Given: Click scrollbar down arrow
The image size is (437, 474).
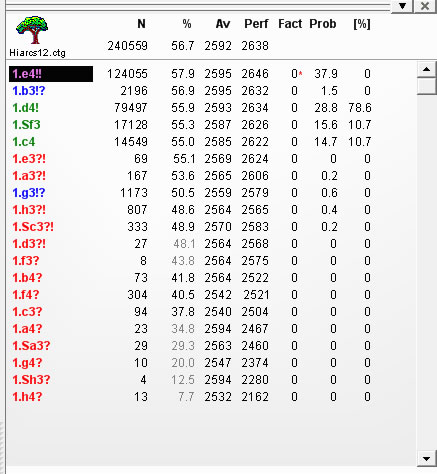Looking at the screenshot, I should pos(426,458).
